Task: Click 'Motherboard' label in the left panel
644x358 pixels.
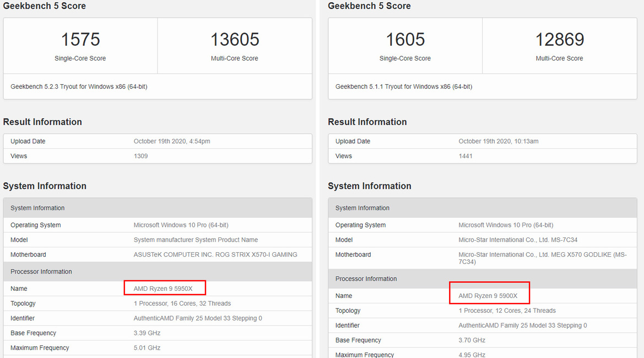Action: 28,254
